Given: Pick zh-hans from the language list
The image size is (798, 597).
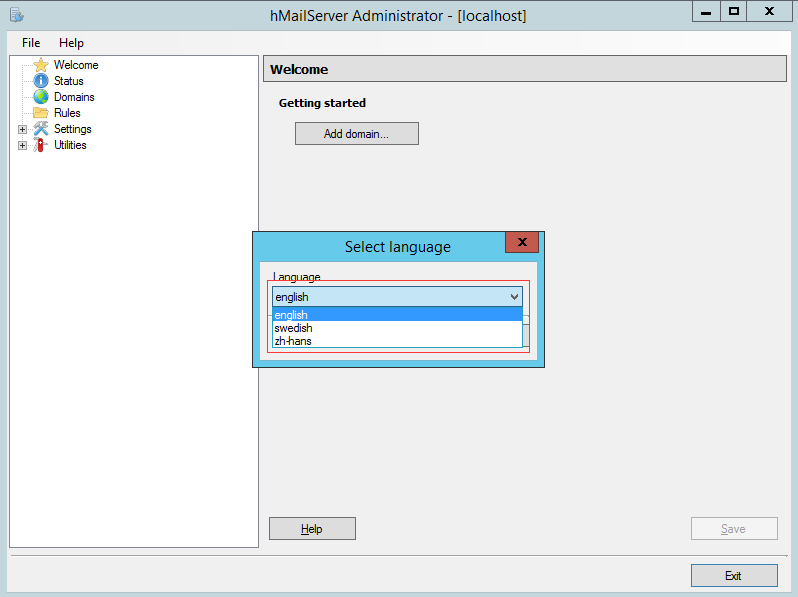Looking at the screenshot, I should tap(396, 341).
